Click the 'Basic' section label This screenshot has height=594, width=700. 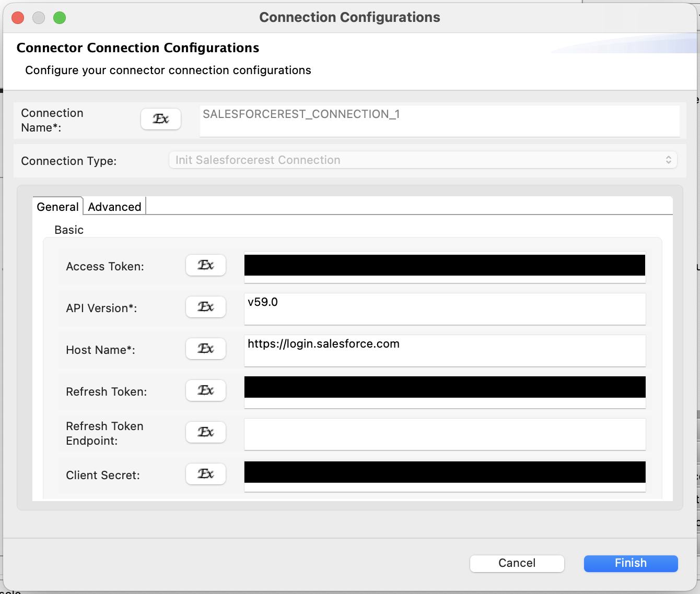[x=69, y=230]
